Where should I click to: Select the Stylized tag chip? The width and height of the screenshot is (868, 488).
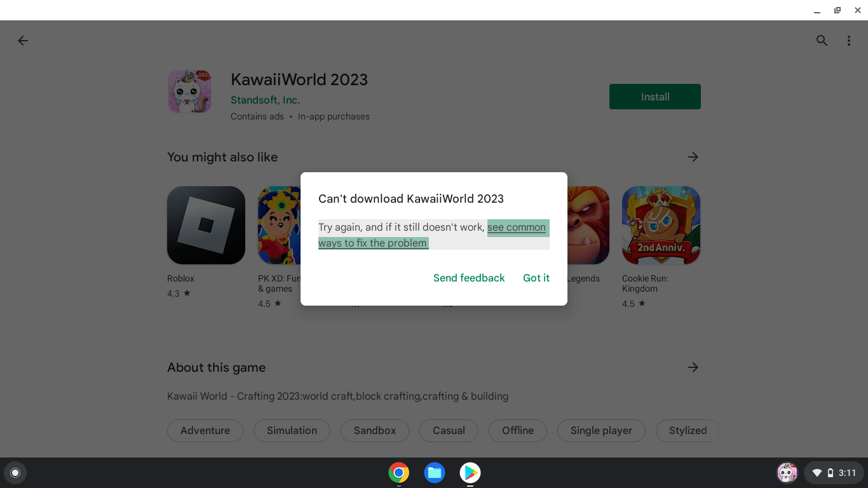click(x=688, y=430)
